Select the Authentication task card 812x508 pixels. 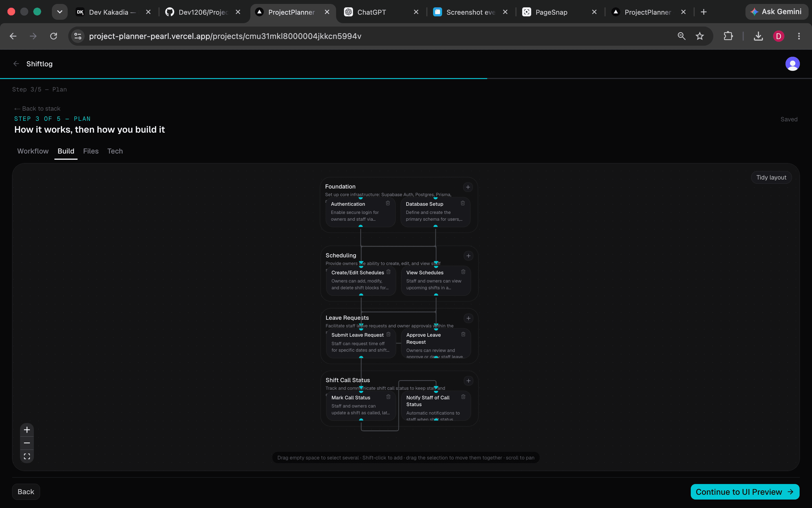pos(360,212)
